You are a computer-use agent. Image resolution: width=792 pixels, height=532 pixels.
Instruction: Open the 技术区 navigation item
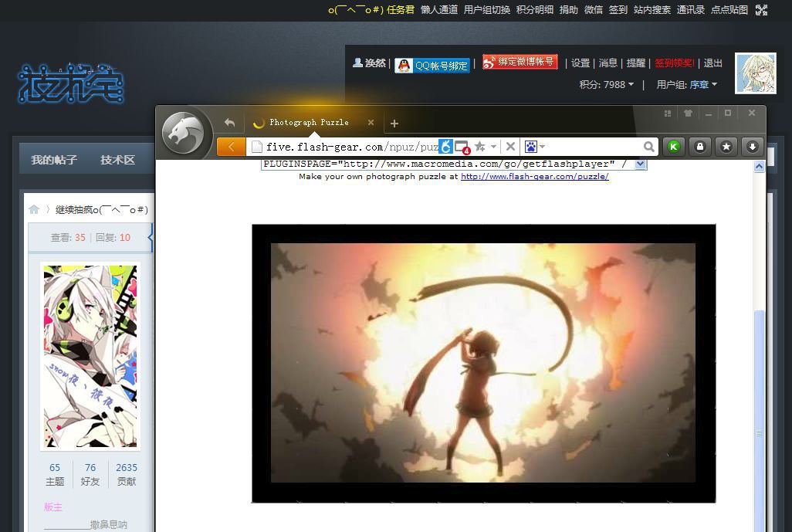point(117,160)
